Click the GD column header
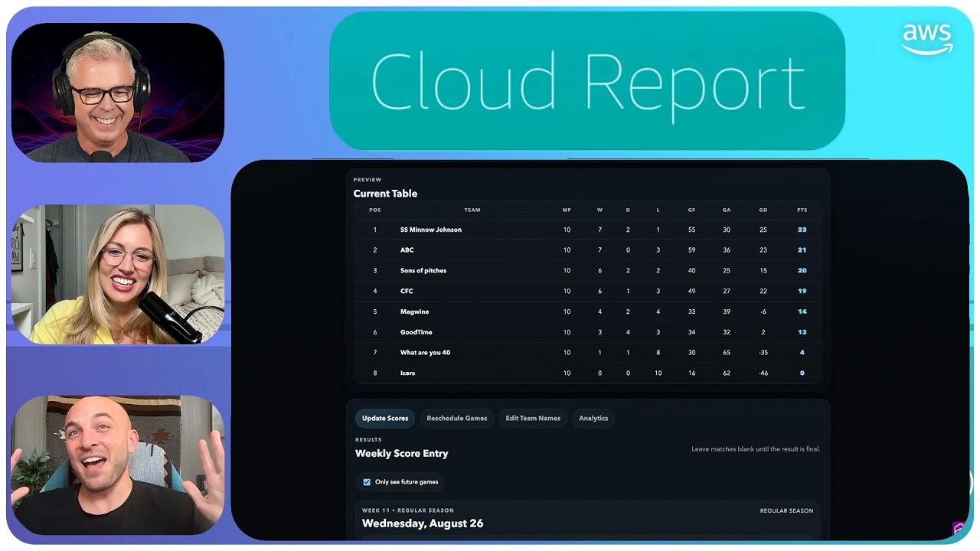Screen dimensions: 980x551 click(x=763, y=210)
